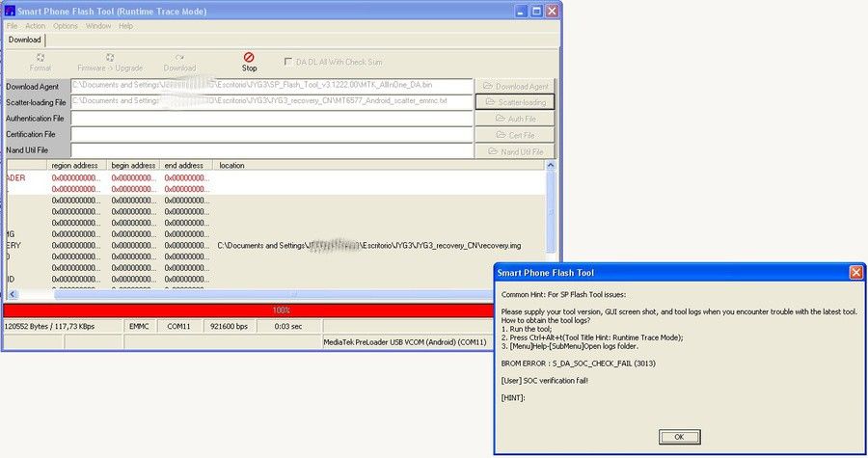Click the 'end address' column header
This screenshot has height=458, width=868.
click(x=184, y=166)
